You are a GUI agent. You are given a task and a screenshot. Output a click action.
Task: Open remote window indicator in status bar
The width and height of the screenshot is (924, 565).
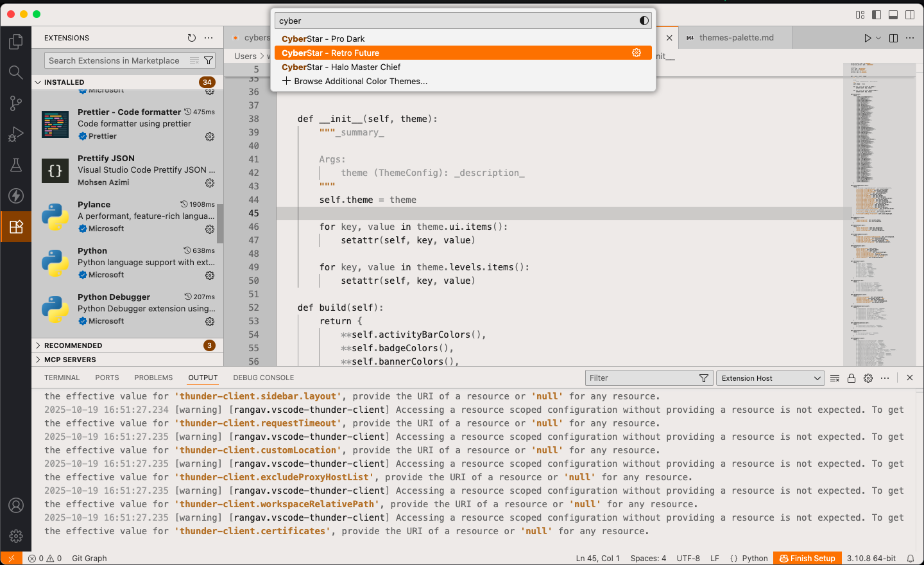pyautogui.click(x=12, y=559)
